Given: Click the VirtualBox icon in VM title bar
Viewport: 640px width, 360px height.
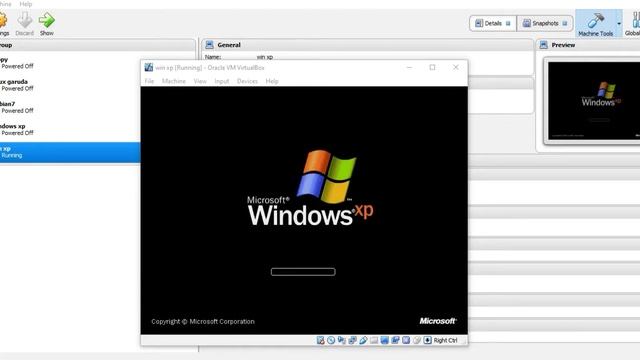Looking at the screenshot, I should (149, 67).
